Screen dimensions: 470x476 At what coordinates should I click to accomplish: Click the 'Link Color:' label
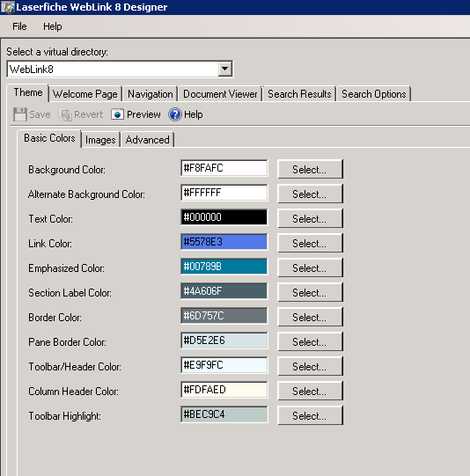coord(50,244)
